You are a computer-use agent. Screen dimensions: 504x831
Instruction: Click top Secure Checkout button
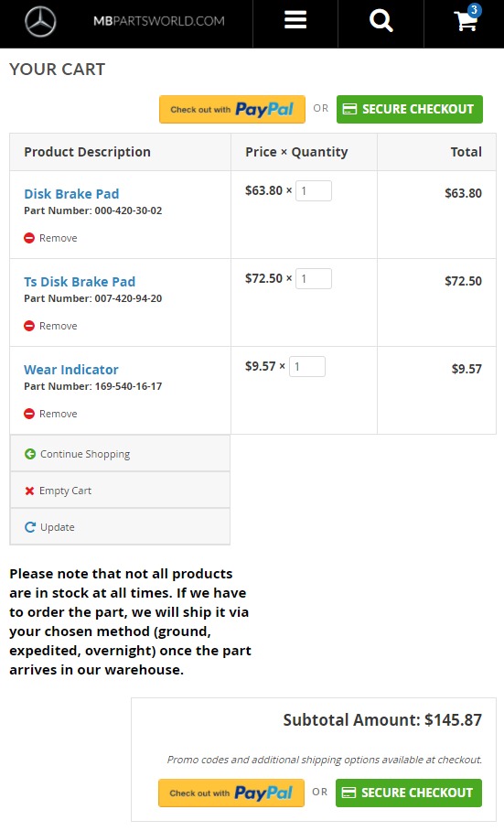click(410, 109)
